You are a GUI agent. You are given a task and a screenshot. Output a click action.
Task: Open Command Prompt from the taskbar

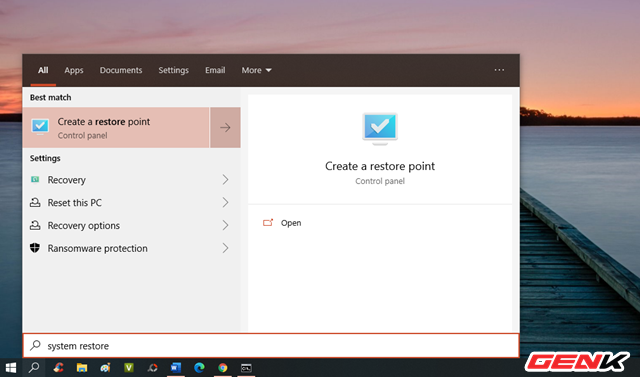[x=246, y=368]
